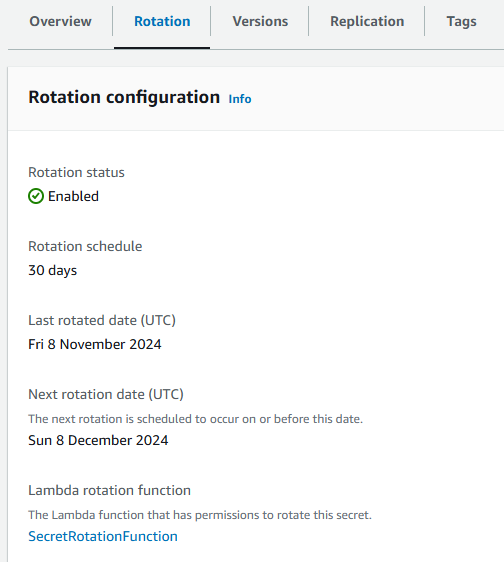Screen dimensions: 504x562
Task: Select the Rotation tab
Action: [162, 22]
